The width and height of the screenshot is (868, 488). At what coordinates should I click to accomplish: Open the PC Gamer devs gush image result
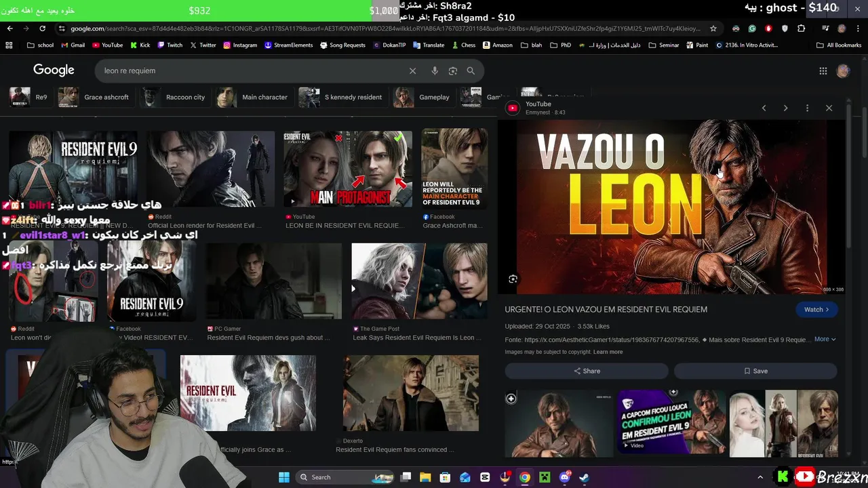coord(274,281)
